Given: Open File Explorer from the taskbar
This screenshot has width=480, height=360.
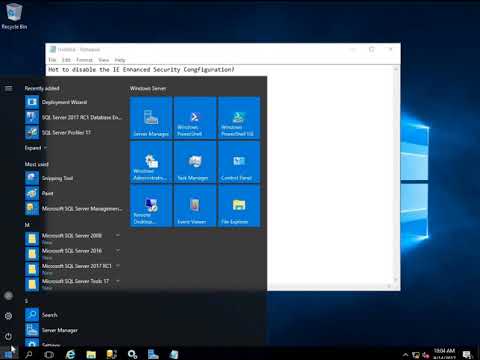Looking at the screenshot, I should tap(91, 354).
